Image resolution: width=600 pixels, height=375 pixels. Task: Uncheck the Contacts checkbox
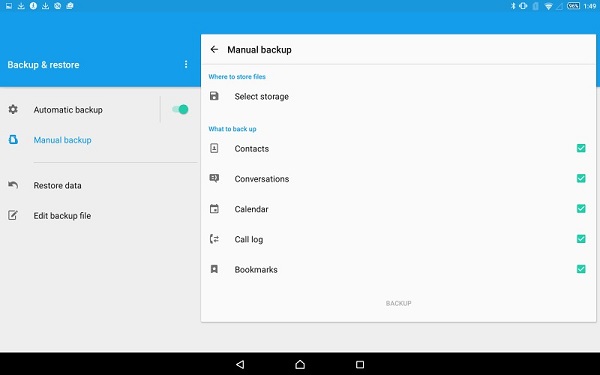(x=581, y=148)
